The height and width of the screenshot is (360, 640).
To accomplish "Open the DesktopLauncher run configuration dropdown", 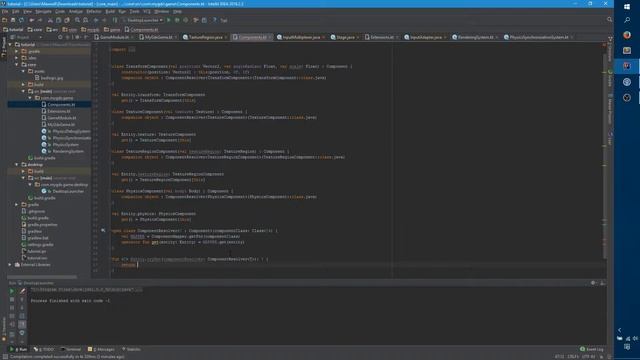I will (142, 20).
